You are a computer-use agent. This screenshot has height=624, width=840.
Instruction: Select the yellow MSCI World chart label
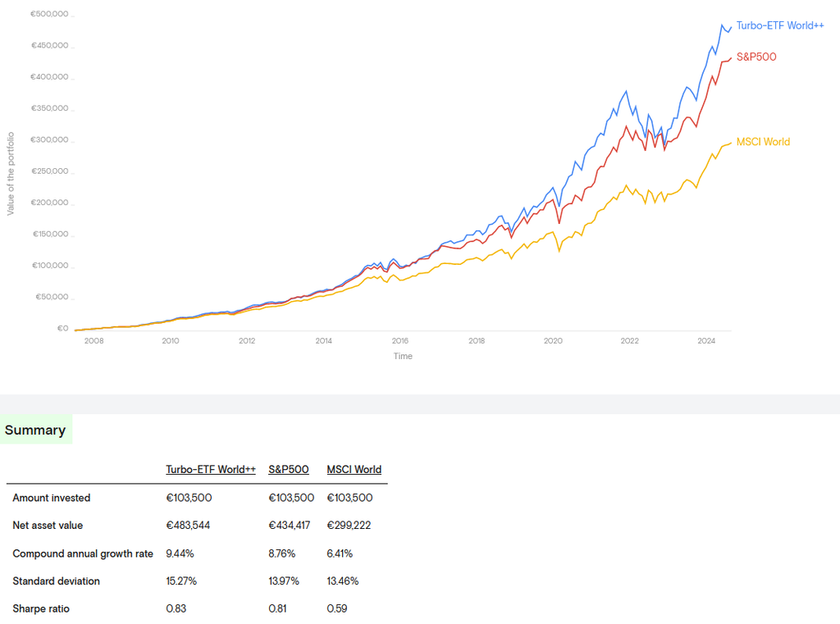coord(763,142)
